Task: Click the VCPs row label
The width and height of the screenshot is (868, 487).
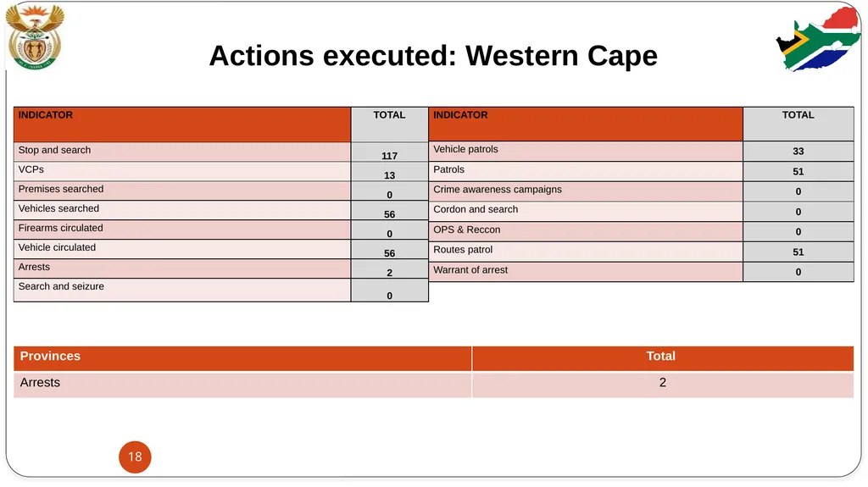Action: tap(31, 169)
